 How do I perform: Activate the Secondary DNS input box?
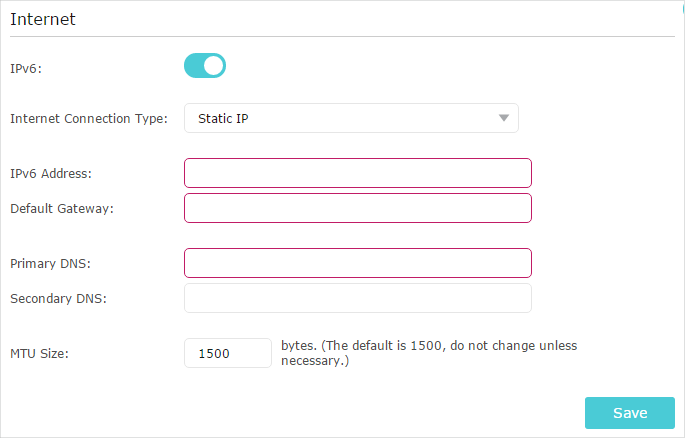358,298
